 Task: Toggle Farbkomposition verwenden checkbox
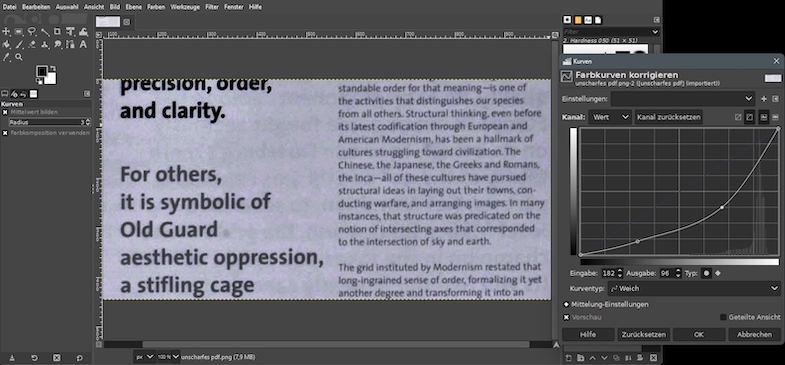(5, 133)
